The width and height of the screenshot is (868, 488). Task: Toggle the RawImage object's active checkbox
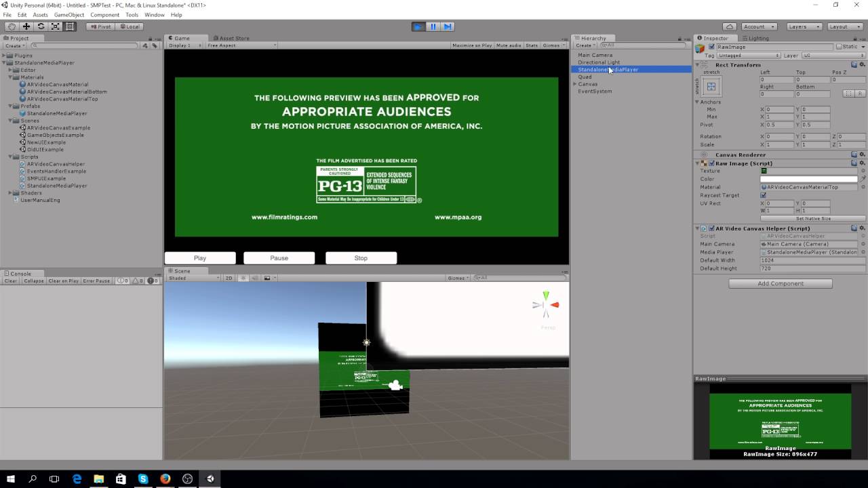pyautogui.click(x=711, y=47)
